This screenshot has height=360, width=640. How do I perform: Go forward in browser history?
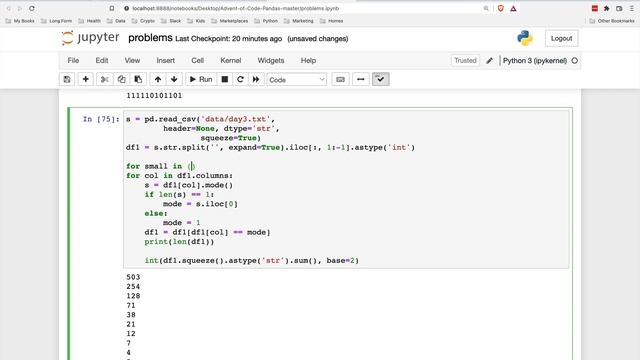pos(20,8)
